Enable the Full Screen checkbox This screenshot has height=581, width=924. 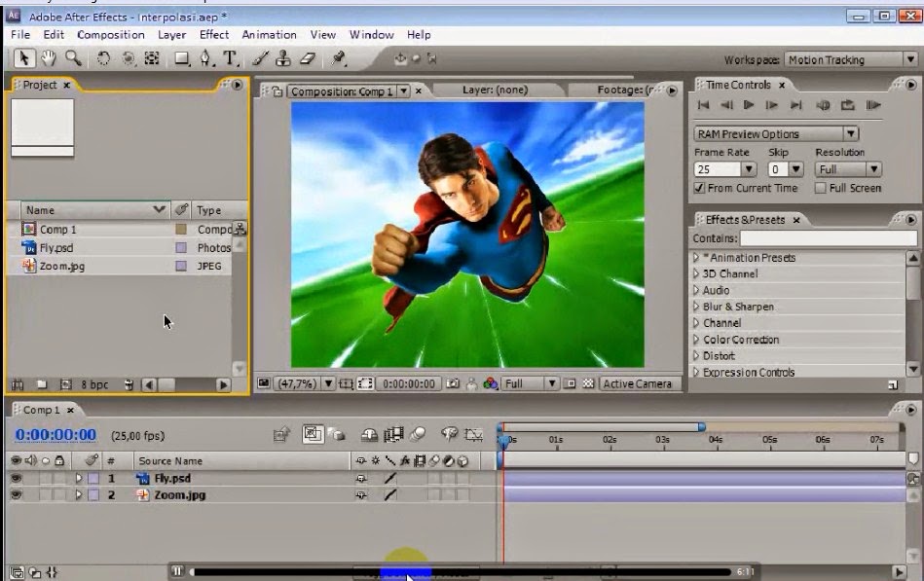point(820,188)
